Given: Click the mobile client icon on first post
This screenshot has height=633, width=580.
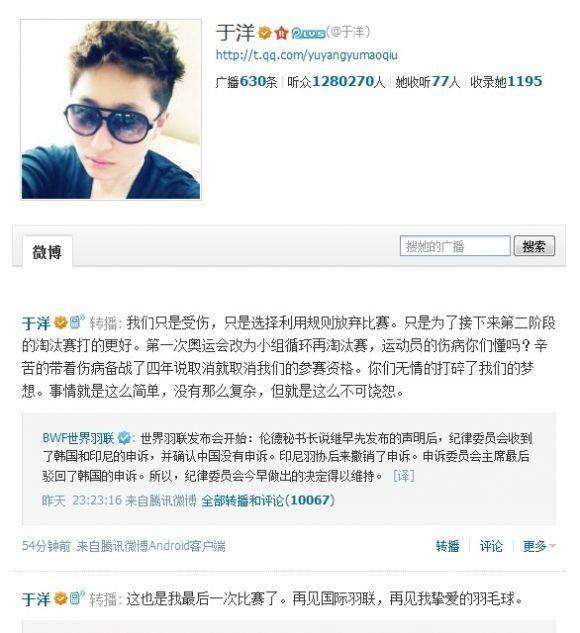Looking at the screenshot, I should [x=76, y=322].
